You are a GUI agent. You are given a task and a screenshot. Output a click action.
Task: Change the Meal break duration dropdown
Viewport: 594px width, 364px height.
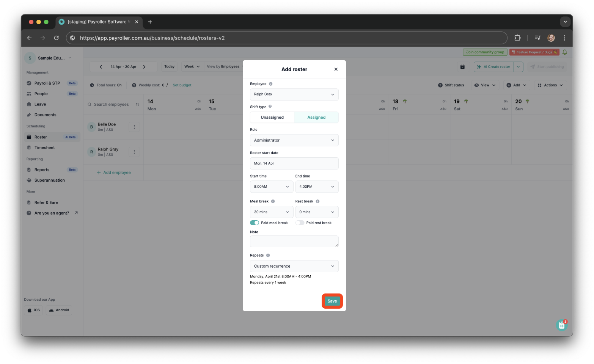tap(271, 212)
